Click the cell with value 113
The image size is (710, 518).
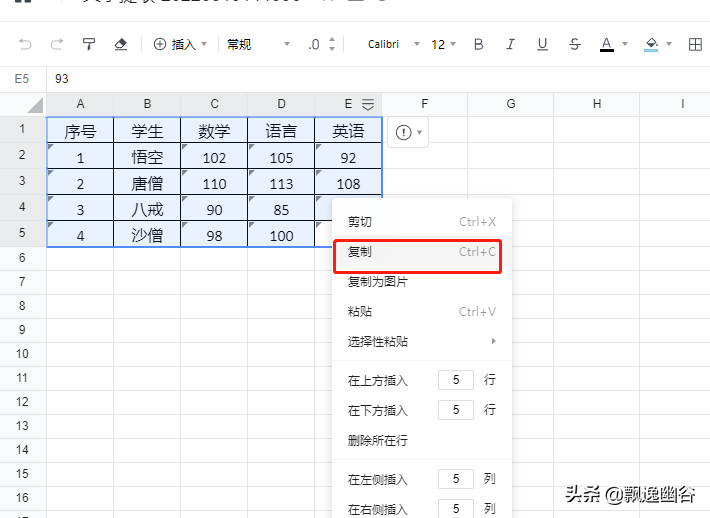click(281, 183)
